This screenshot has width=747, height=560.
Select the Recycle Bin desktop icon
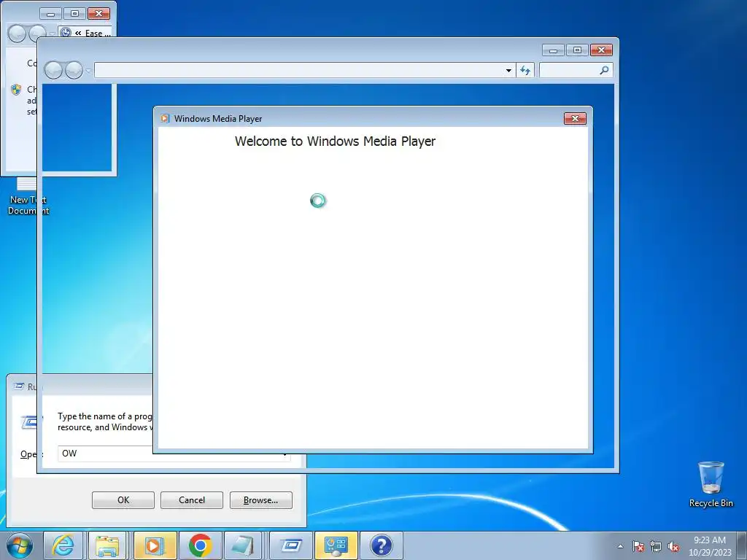(x=711, y=484)
